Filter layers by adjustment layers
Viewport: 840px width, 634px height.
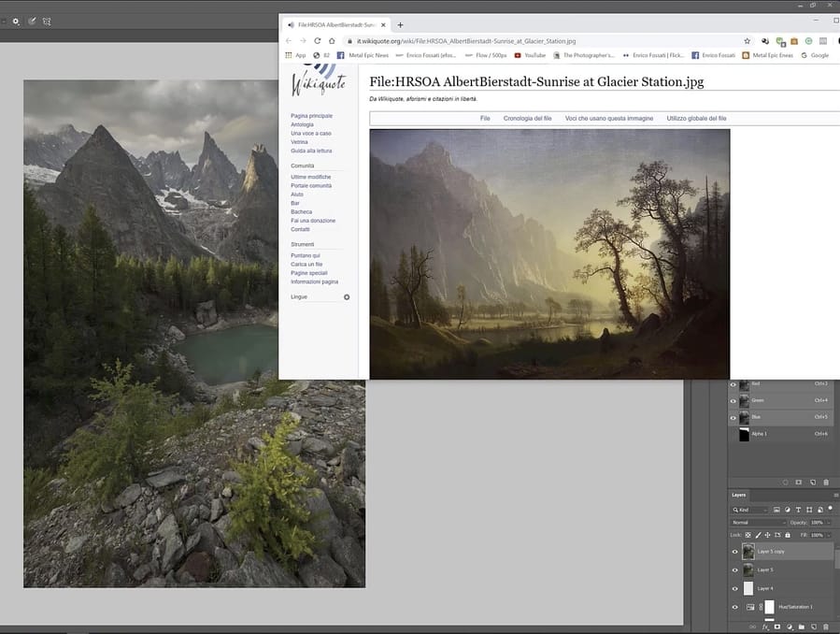pos(788,510)
